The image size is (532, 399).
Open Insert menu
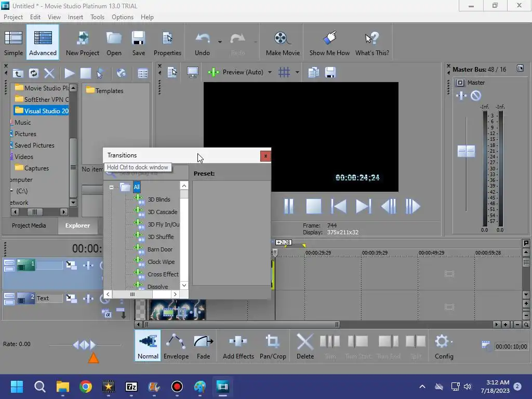point(75,17)
